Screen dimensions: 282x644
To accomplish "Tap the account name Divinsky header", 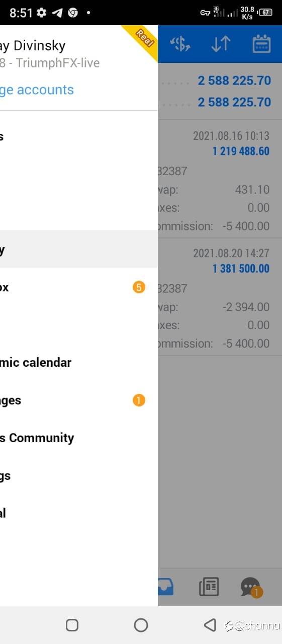I will 33,46.
